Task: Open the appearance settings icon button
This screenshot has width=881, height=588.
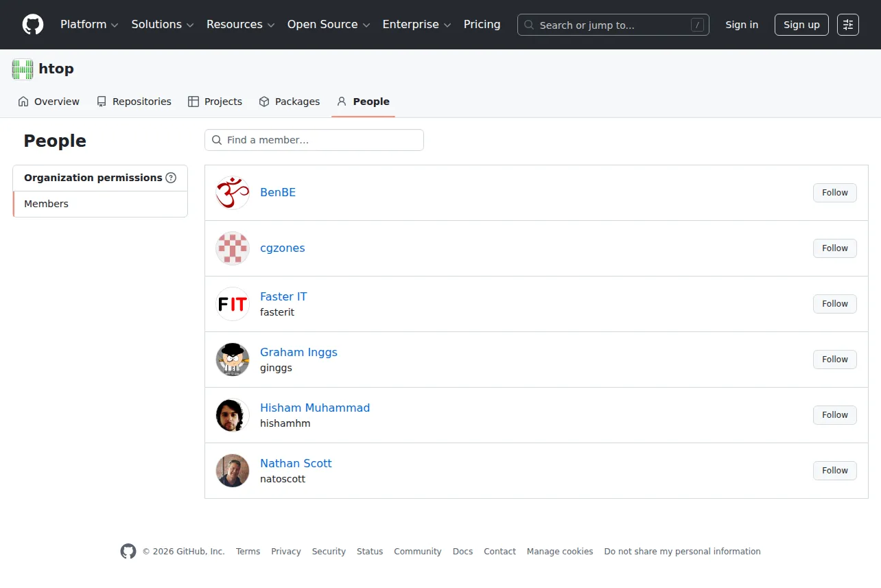Action: point(848,25)
